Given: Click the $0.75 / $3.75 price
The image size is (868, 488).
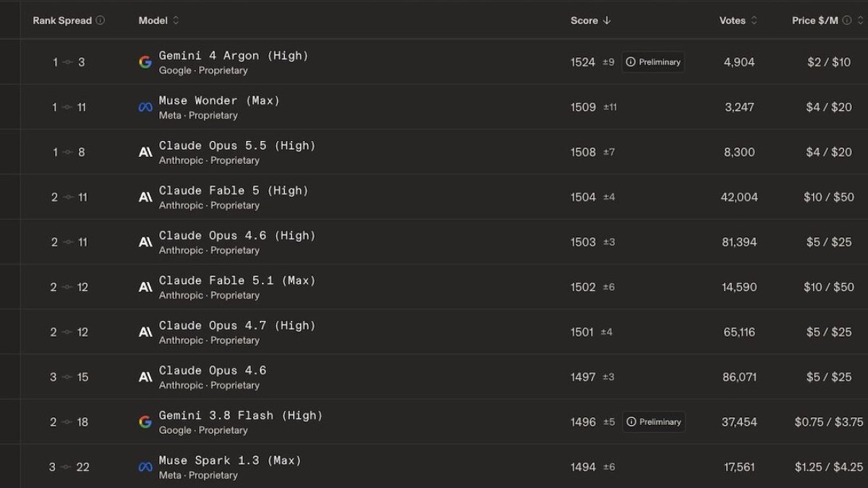Looking at the screenshot, I should coord(829,422).
